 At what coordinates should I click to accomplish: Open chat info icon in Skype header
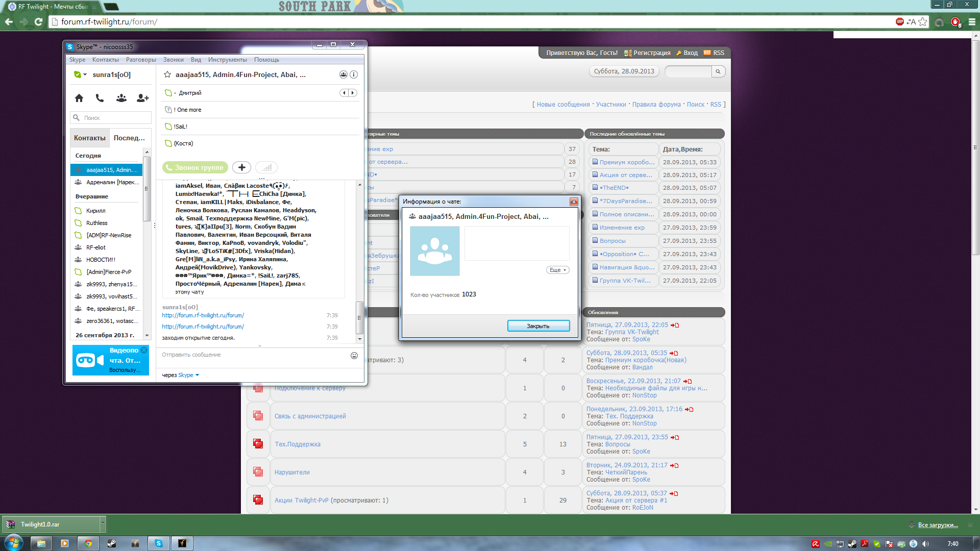pyautogui.click(x=354, y=74)
